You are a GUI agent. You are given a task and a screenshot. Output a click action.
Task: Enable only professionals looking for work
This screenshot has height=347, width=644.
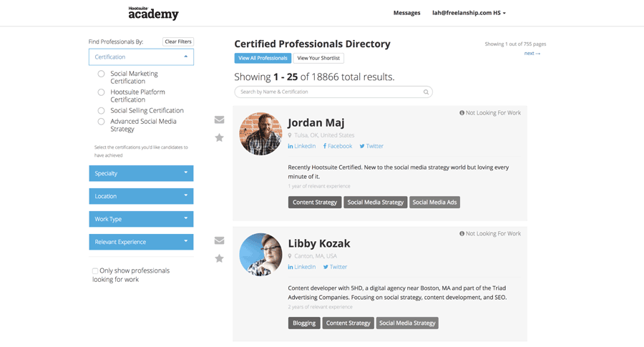click(95, 271)
